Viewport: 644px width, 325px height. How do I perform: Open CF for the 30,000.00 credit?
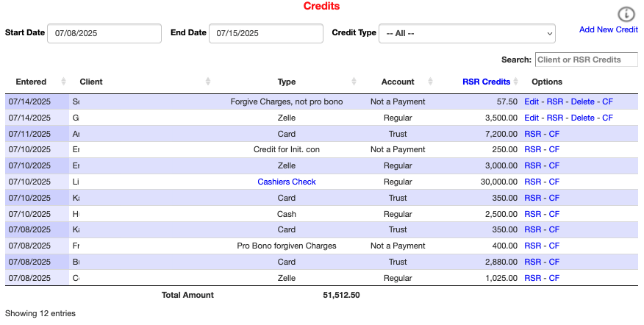(x=554, y=182)
